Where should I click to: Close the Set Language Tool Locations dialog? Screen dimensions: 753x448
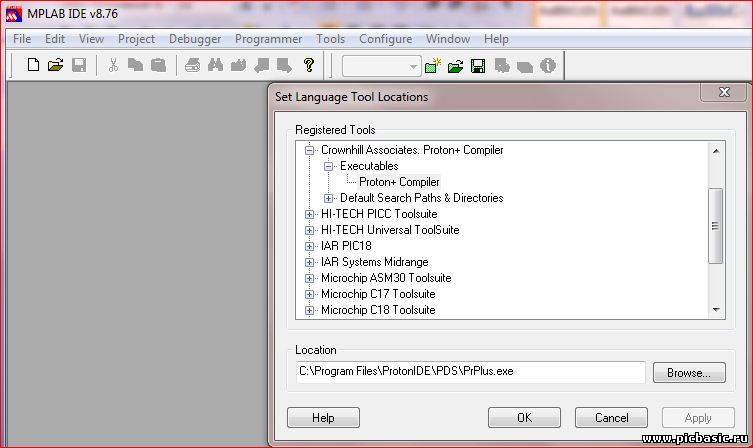tap(724, 92)
